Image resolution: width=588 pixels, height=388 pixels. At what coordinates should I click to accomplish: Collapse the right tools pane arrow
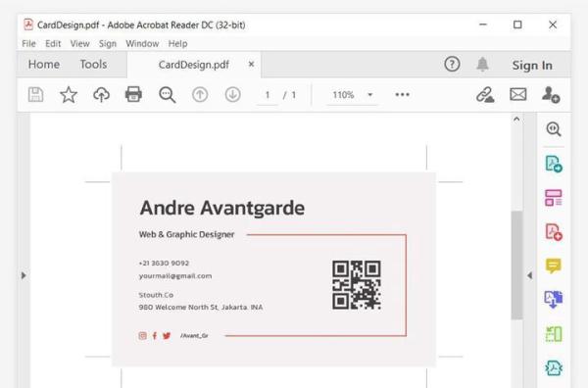pos(529,275)
